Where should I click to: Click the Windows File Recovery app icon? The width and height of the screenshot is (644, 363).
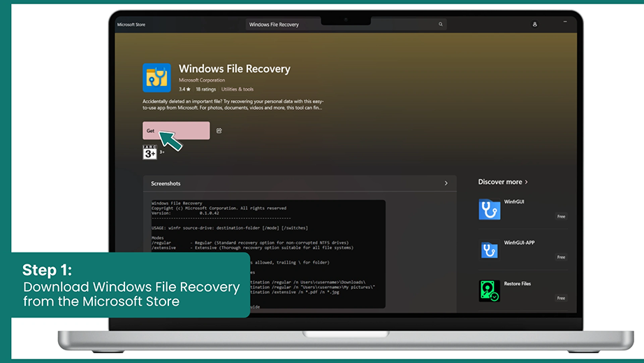tap(156, 78)
